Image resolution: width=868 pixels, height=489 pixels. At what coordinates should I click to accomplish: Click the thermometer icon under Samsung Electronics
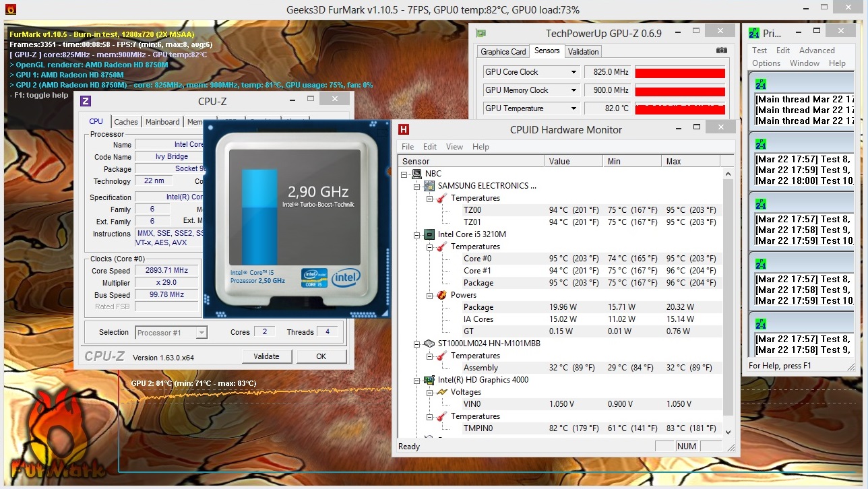tap(441, 198)
